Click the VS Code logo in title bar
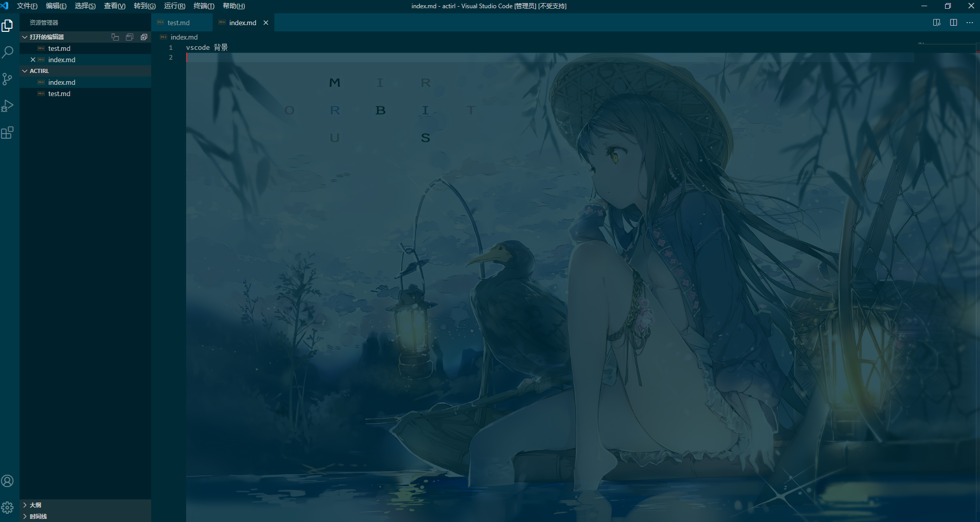 [x=5, y=6]
